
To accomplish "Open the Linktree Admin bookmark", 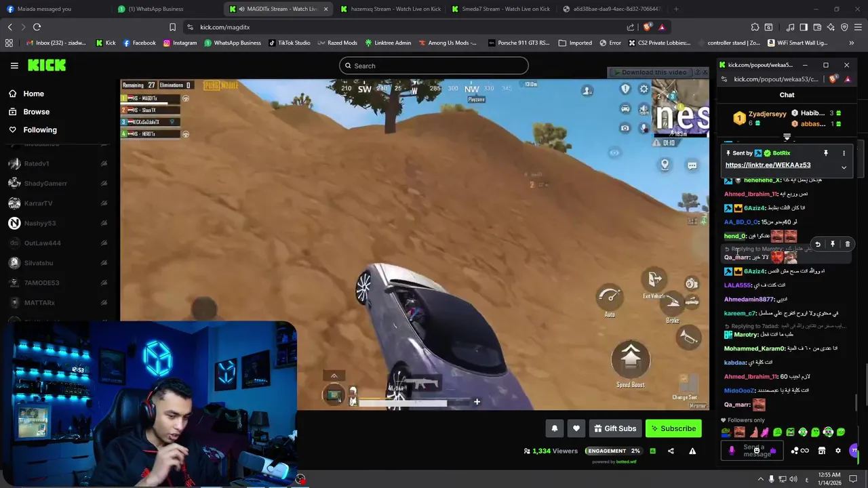I will [x=388, y=43].
